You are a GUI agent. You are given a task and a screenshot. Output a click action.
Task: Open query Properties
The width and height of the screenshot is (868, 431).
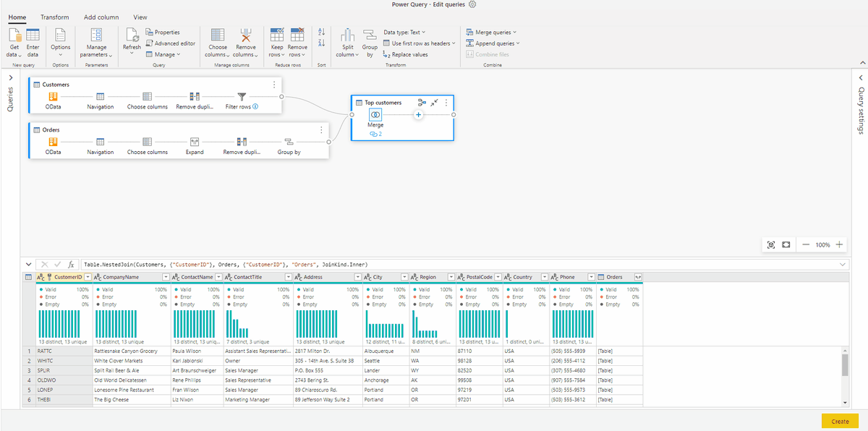pyautogui.click(x=163, y=33)
